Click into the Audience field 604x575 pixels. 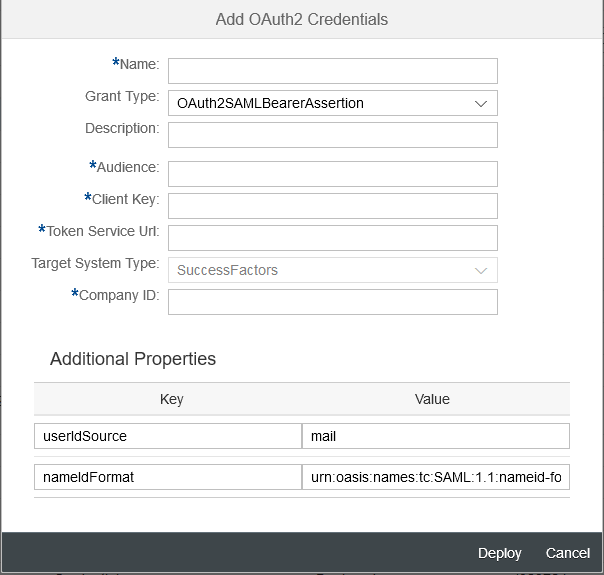[x=333, y=174]
